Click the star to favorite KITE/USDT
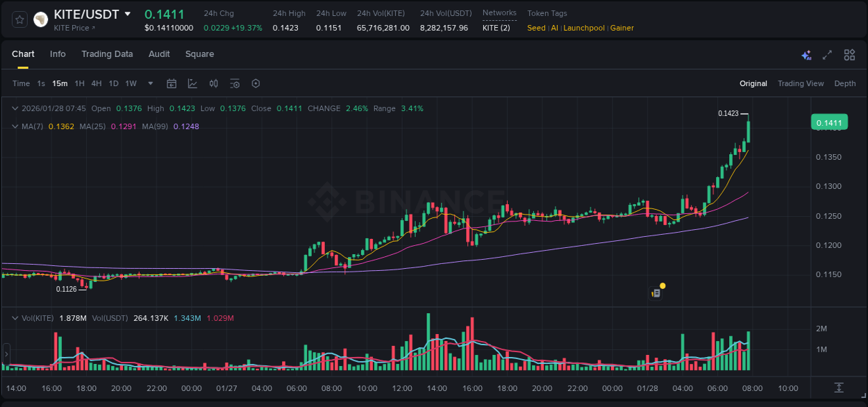The image size is (868, 407). tap(19, 19)
